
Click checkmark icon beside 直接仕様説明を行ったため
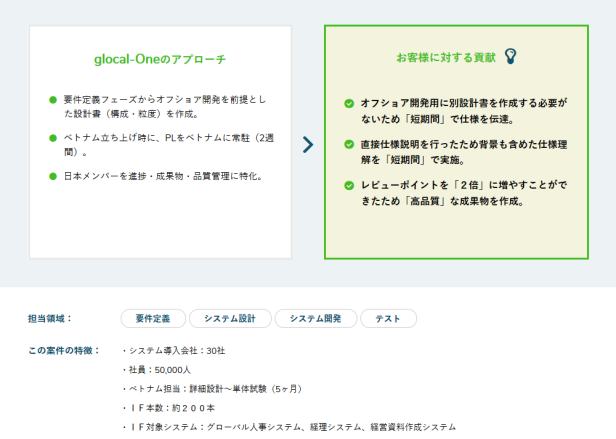pyautogui.click(x=349, y=144)
